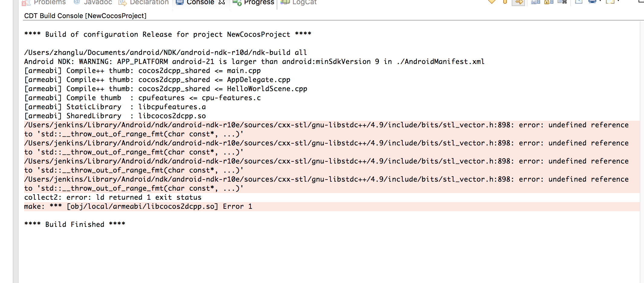Image resolution: width=644 pixels, height=283 pixels.
Task: Go to the previous build error
Action: (505, 2)
